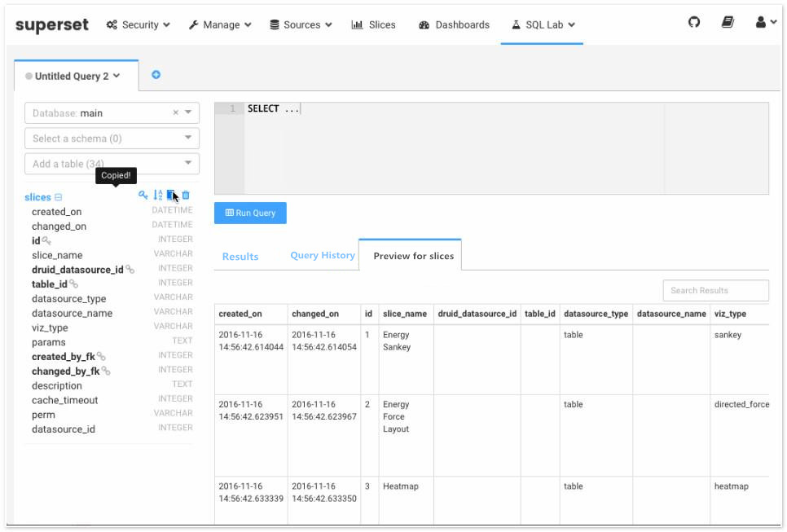Click the datasource_type column in sidebar

68,299
